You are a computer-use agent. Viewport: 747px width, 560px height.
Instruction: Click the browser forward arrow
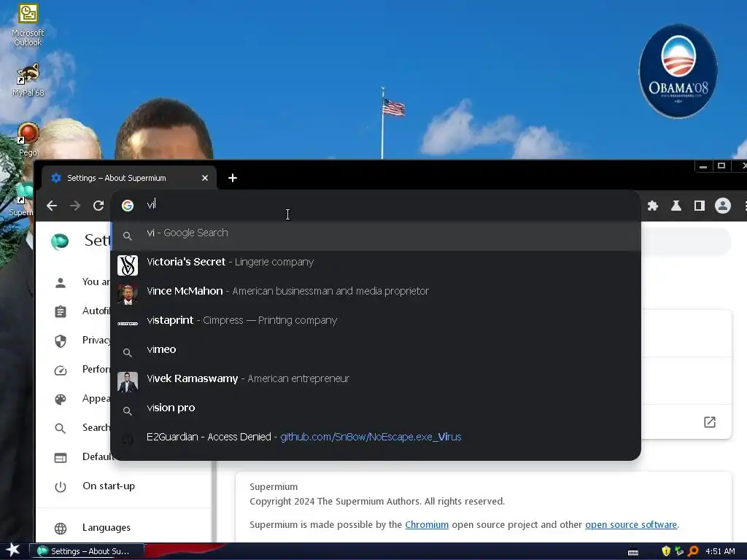point(75,206)
